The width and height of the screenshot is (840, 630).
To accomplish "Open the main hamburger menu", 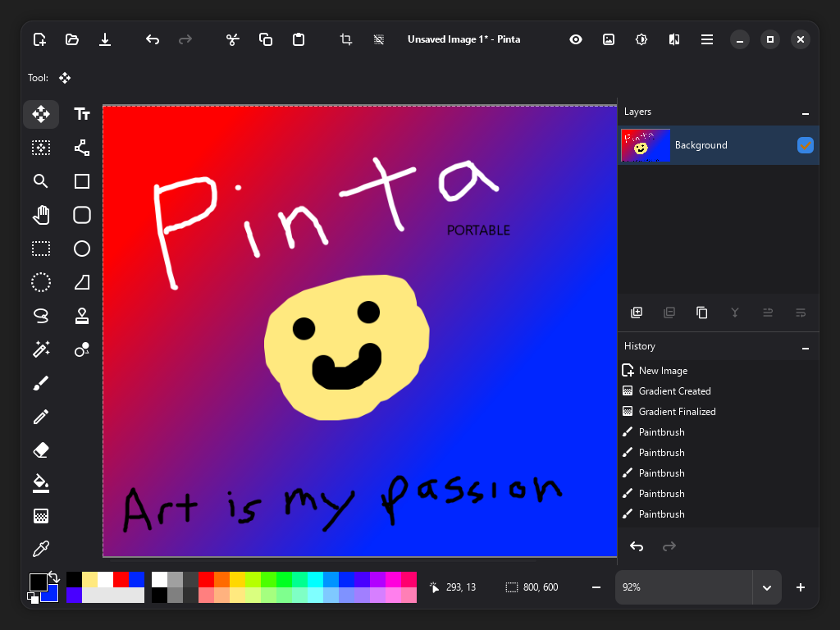I will 706,39.
